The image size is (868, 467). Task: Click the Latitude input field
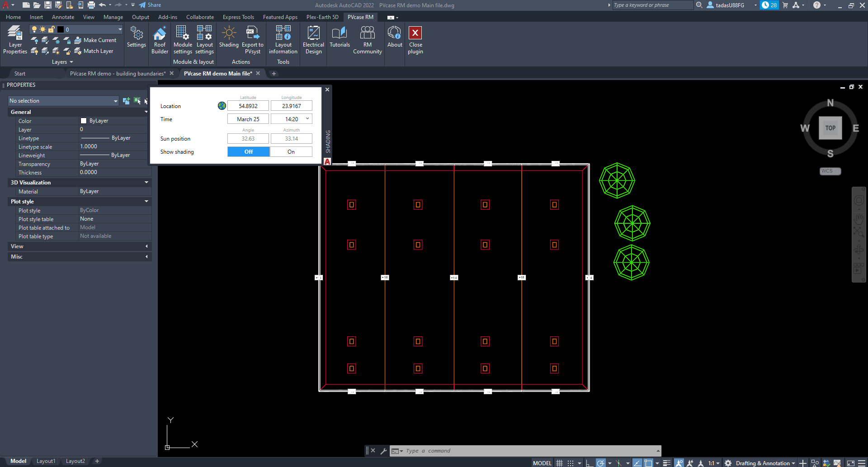248,106
